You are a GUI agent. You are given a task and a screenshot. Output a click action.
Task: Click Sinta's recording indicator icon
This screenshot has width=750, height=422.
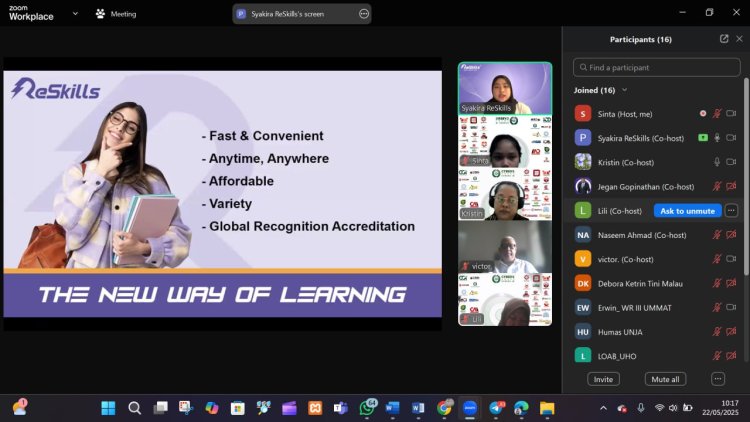[x=703, y=113]
